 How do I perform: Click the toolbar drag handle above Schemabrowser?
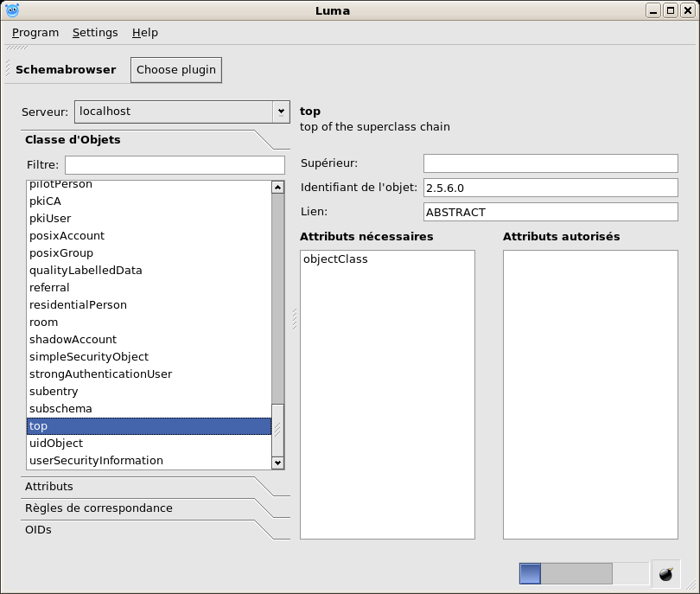17,48
